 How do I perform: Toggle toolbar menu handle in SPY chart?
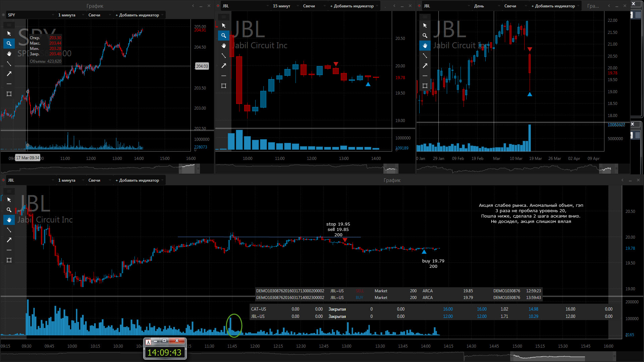9,25
